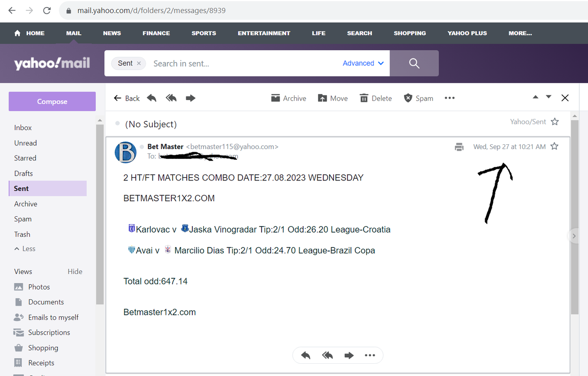The image size is (588, 376).
Task: Go to next message down arrow
Action: point(548,97)
